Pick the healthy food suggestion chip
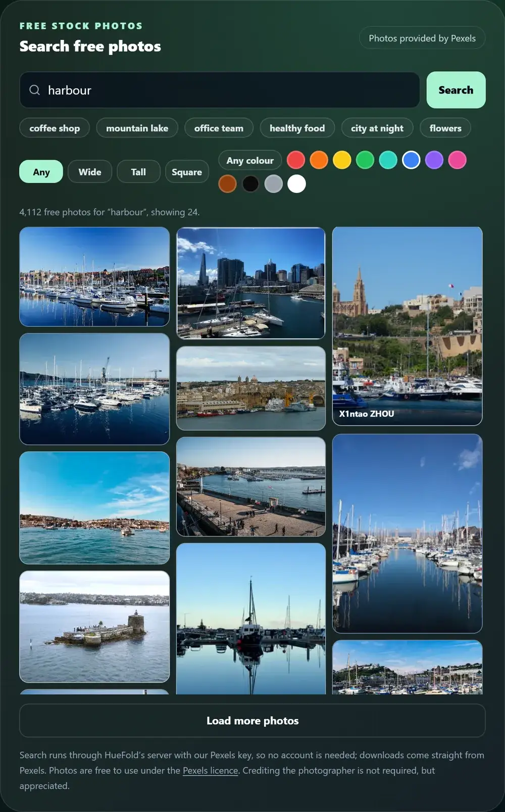The height and width of the screenshot is (812, 505). [x=297, y=128]
